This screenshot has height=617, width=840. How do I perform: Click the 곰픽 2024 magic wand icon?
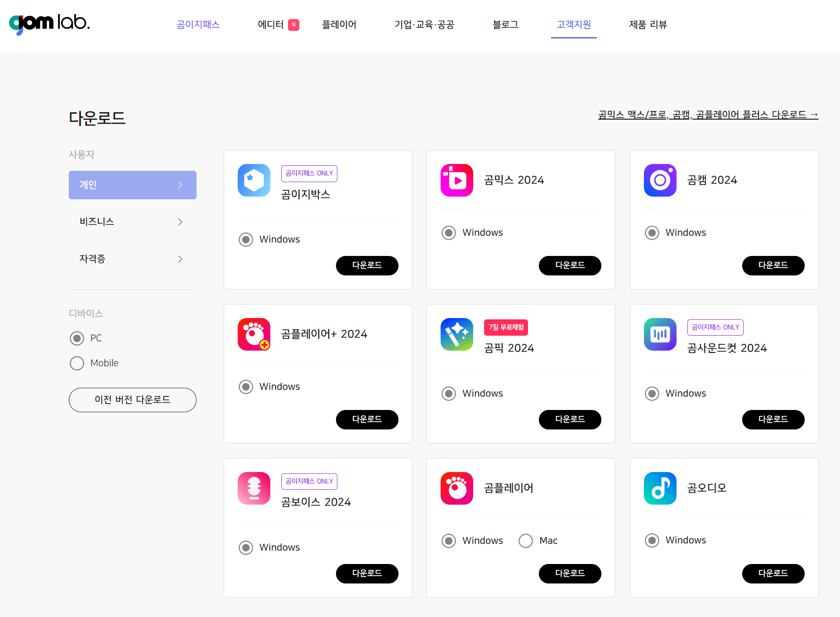[x=457, y=334]
